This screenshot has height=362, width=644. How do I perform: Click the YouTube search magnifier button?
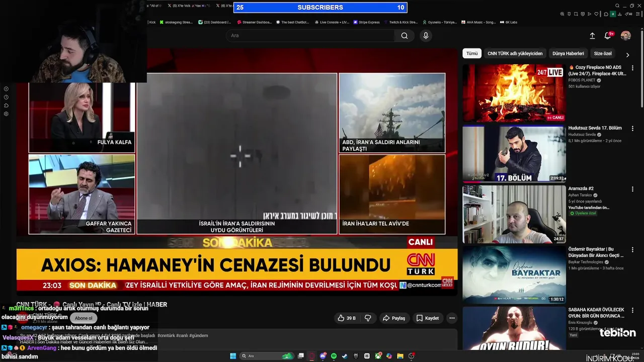[405, 36]
